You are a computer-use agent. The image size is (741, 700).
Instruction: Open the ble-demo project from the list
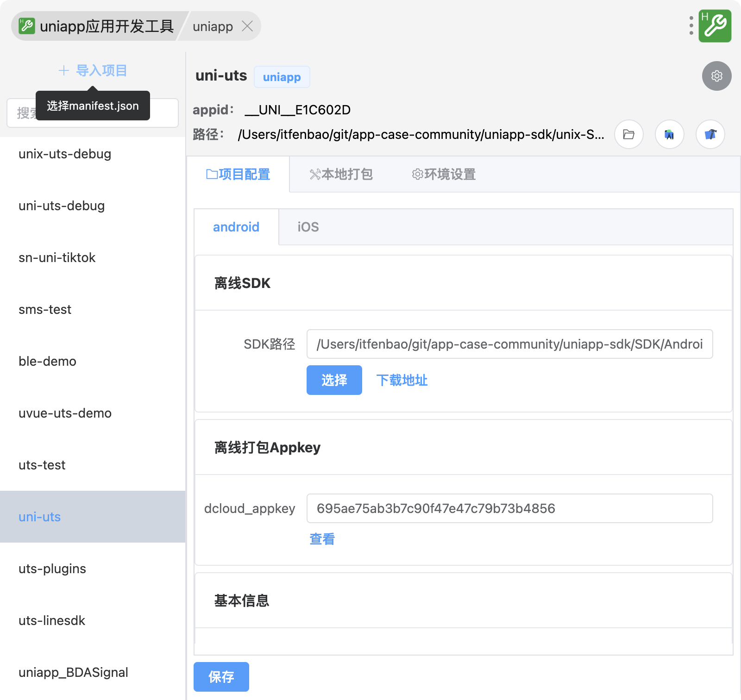point(48,361)
